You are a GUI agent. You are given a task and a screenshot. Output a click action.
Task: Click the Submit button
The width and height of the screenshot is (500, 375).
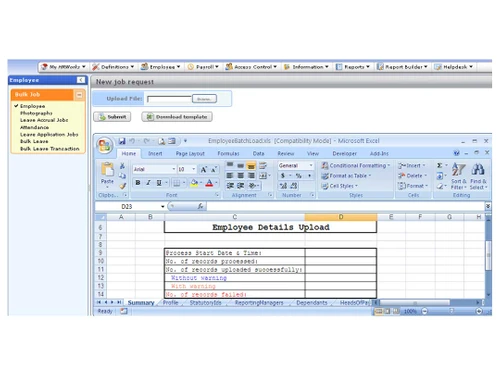112,117
